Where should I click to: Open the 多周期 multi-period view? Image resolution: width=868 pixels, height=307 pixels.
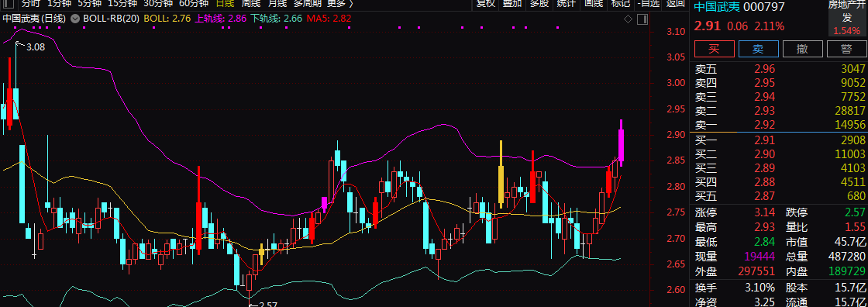coord(307,3)
